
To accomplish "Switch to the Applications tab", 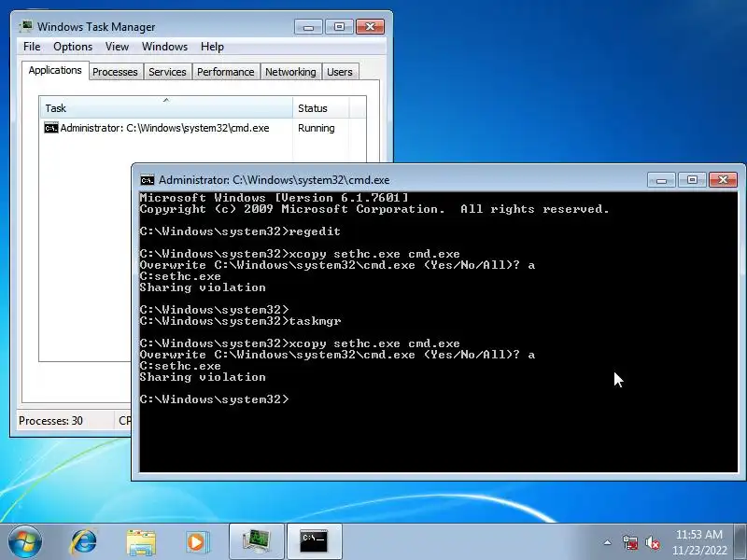I will click(55, 71).
